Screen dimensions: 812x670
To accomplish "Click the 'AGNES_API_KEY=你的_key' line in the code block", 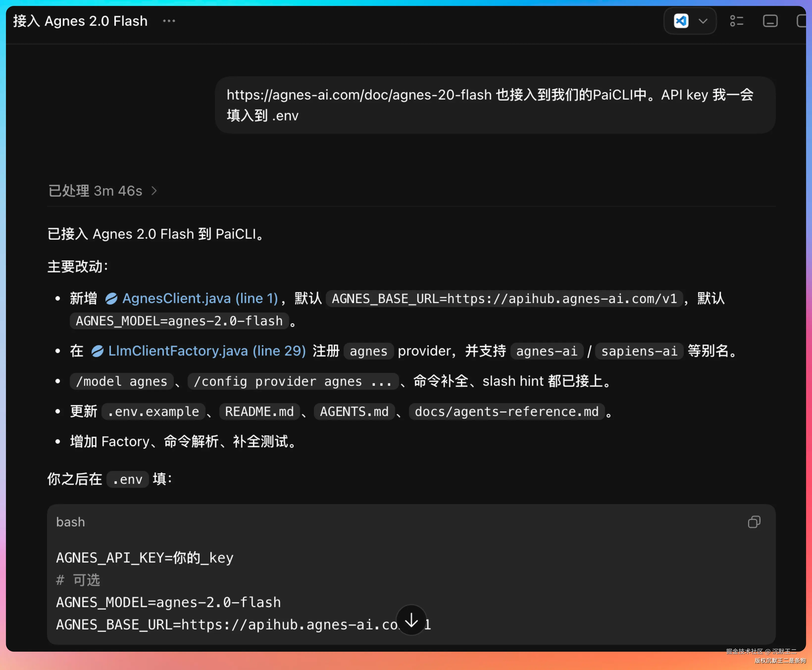I will click(145, 558).
